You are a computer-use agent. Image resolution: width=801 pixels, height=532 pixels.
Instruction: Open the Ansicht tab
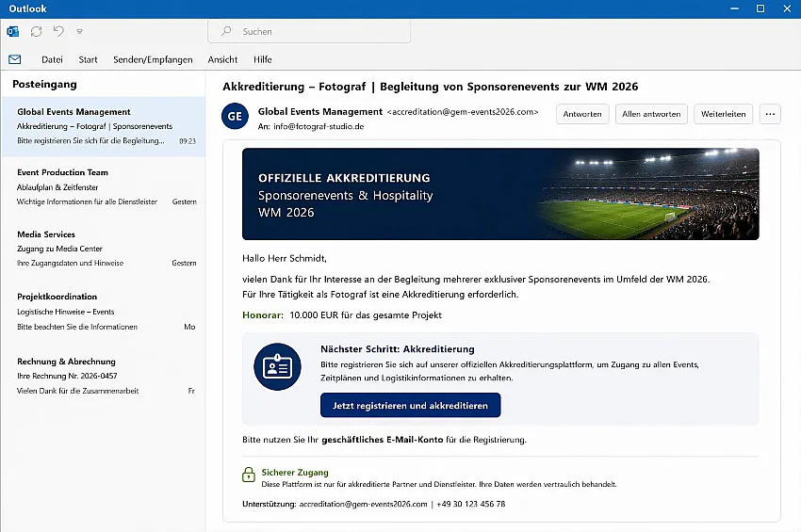[x=222, y=59]
